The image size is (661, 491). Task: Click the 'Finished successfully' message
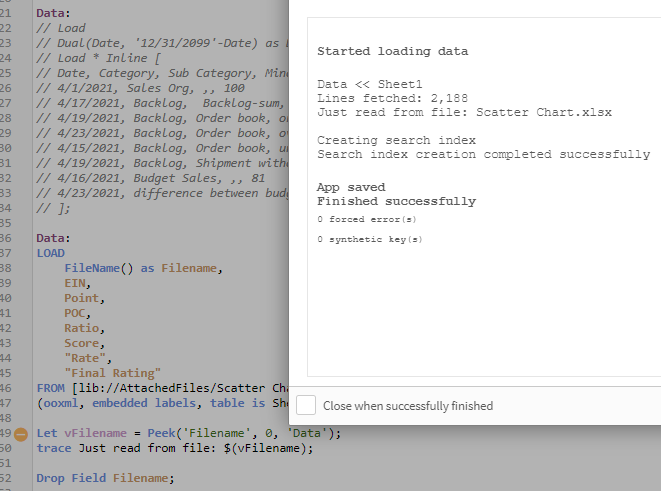tap(396, 201)
